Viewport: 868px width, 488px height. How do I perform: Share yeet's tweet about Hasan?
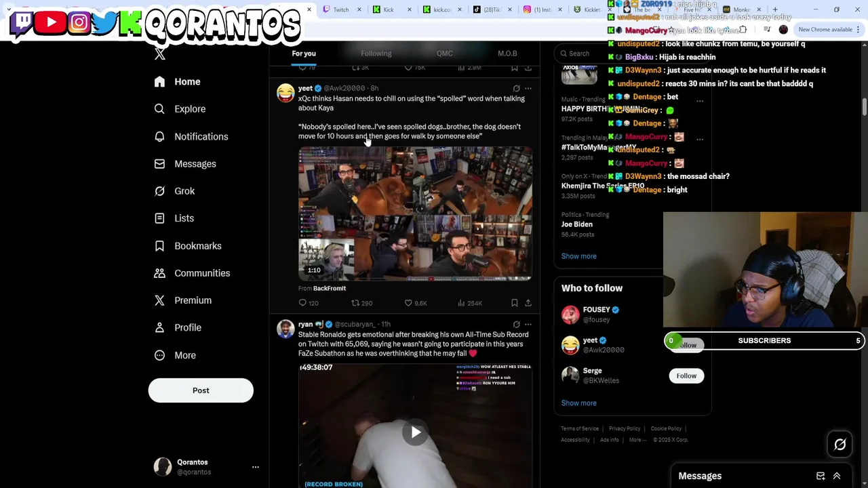pyautogui.click(x=528, y=303)
